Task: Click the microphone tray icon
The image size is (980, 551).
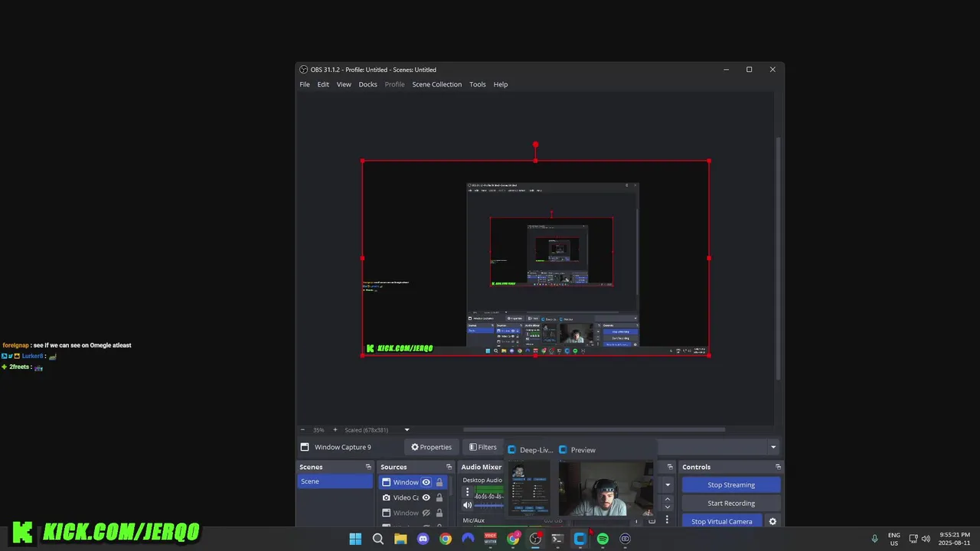Action: (x=874, y=539)
